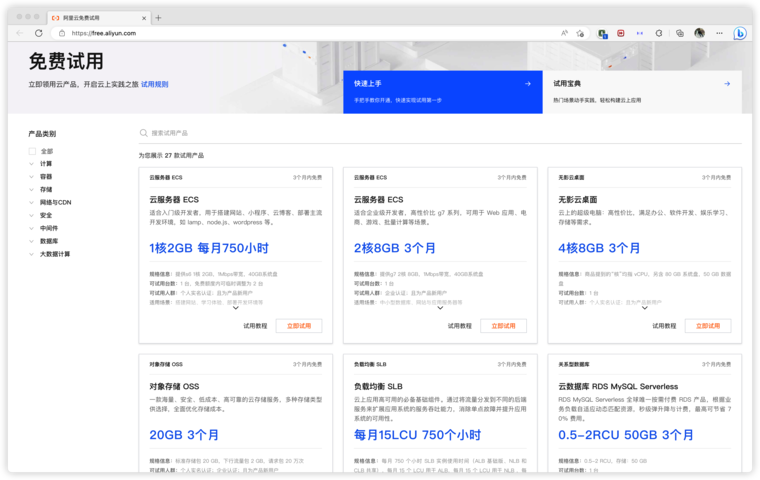Click the 0.5-2RCU 50GB 3个月 heading
Image resolution: width=760 pixels, height=480 pixels.
point(626,435)
